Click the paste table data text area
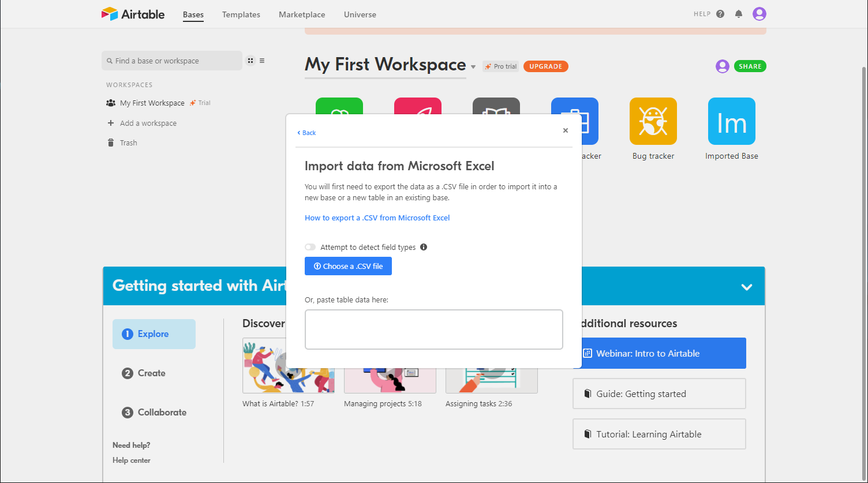868x483 pixels. (x=434, y=330)
